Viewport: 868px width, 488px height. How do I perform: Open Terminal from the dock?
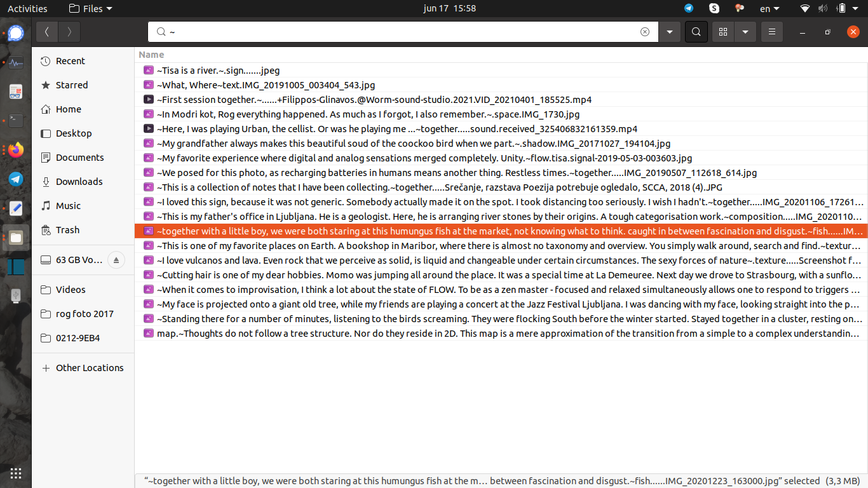coord(16,121)
